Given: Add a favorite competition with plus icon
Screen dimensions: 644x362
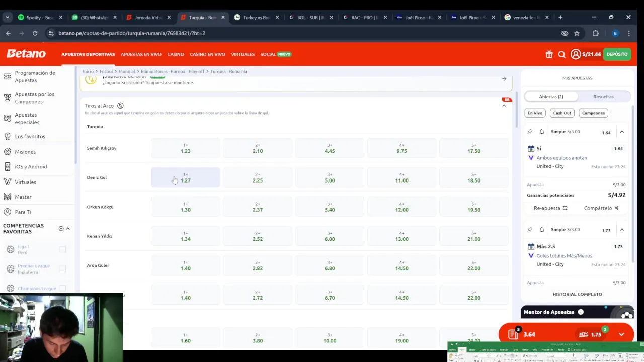Looking at the screenshot, I should pos(61,228).
